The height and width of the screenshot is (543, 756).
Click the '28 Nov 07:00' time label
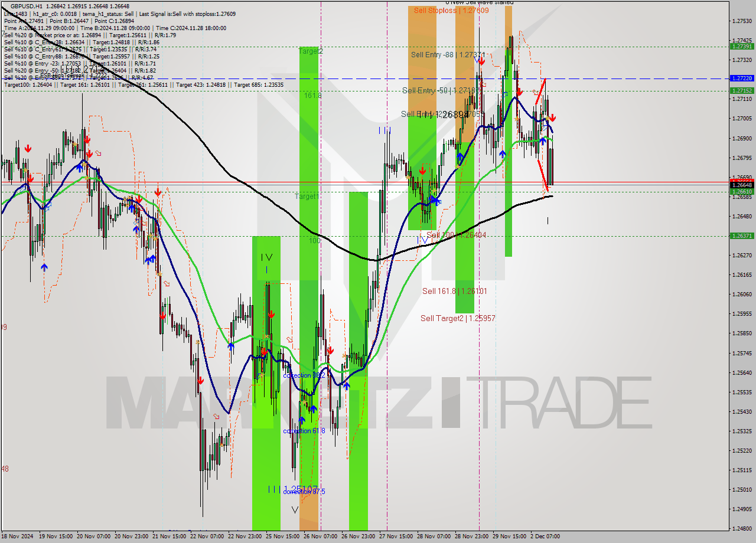click(434, 537)
